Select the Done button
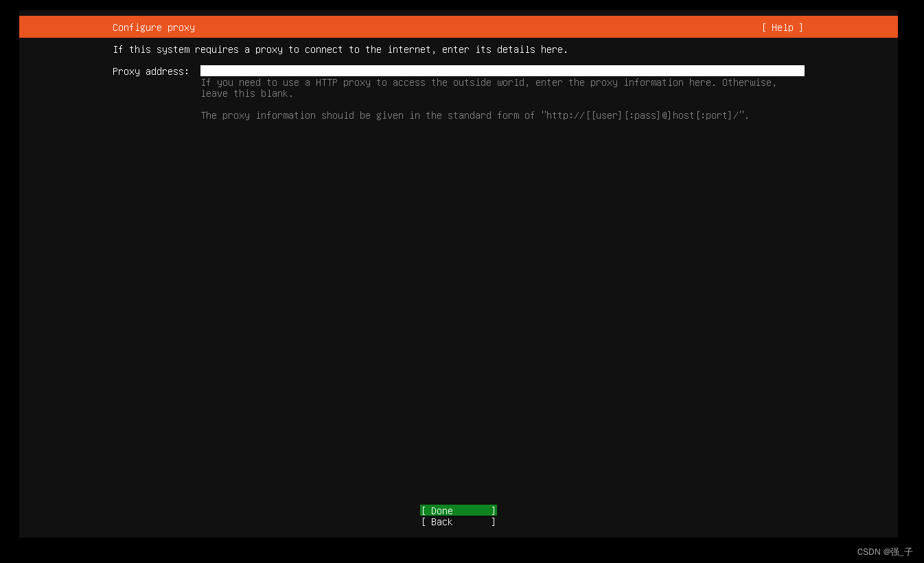924x563 pixels. pyautogui.click(x=459, y=510)
